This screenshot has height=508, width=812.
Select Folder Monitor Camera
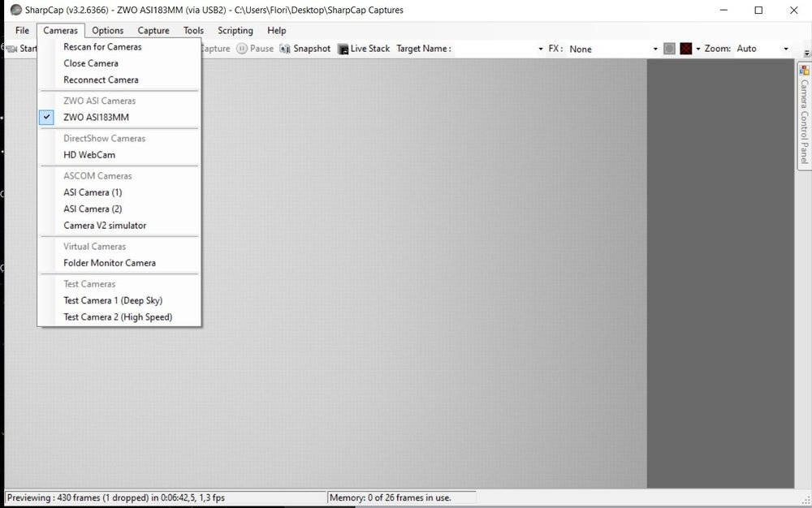click(119, 263)
